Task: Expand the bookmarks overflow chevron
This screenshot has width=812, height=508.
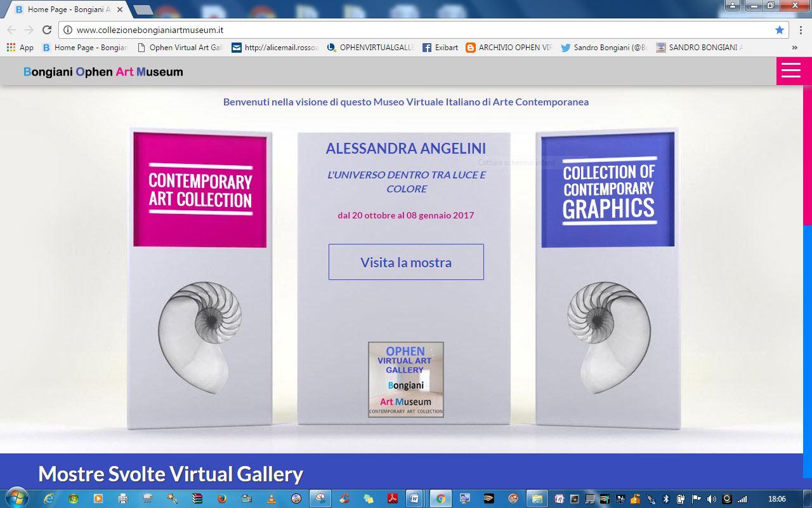Action: [x=794, y=47]
